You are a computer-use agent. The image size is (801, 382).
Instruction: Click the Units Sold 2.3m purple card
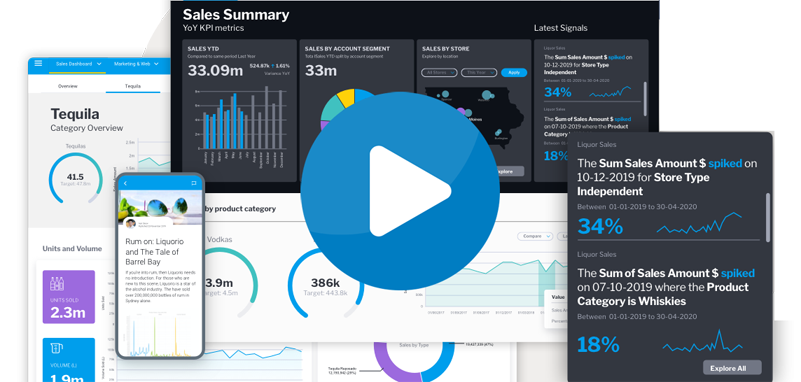click(x=68, y=297)
